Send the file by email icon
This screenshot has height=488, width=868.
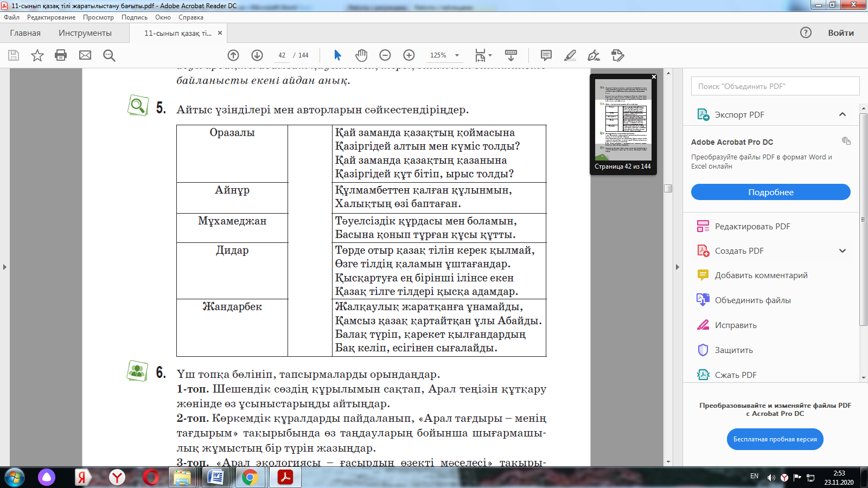(85, 55)
